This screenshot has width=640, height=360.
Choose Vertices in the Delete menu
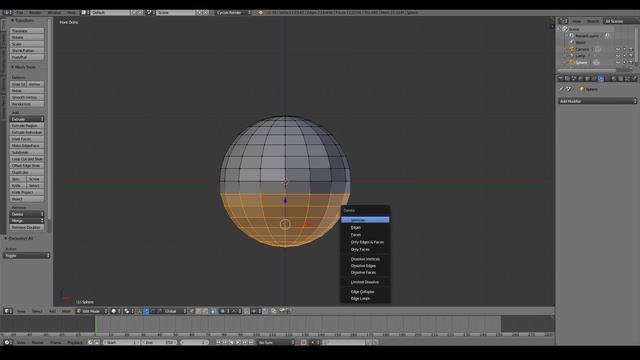[x=365, y=220]
